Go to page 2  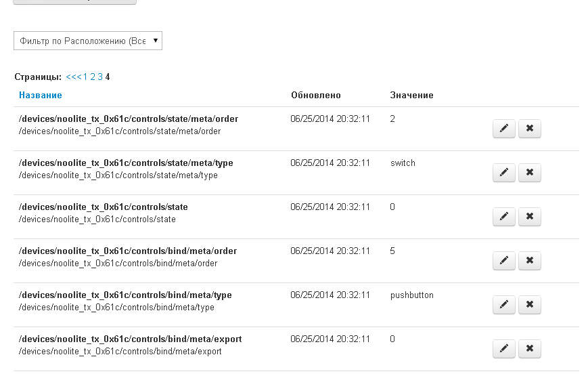pos(93,77)
